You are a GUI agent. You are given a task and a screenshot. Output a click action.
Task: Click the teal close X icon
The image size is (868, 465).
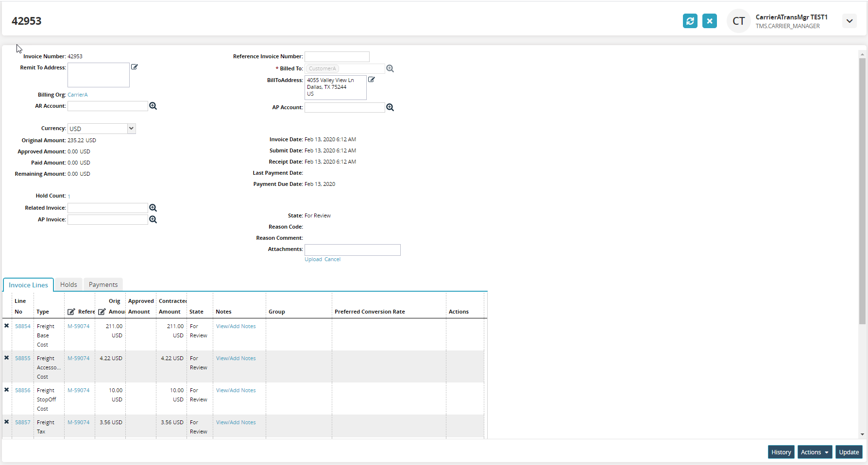[x=709, y=21]
